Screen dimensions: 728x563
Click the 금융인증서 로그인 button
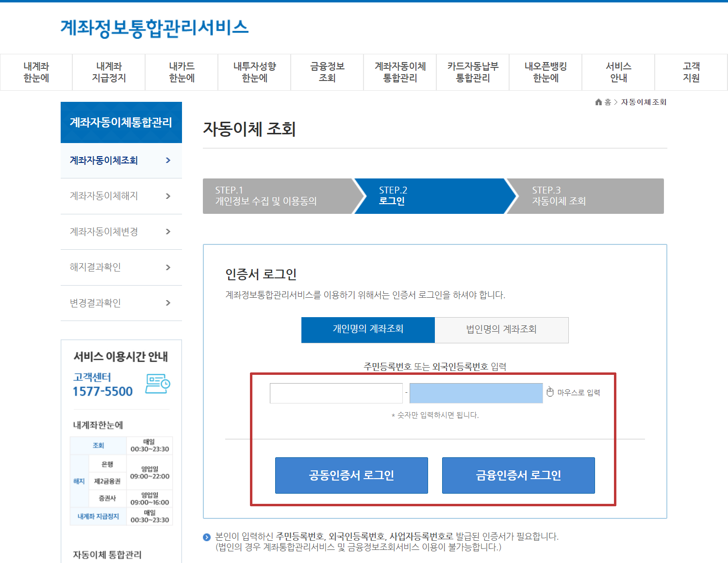(518, 475)
